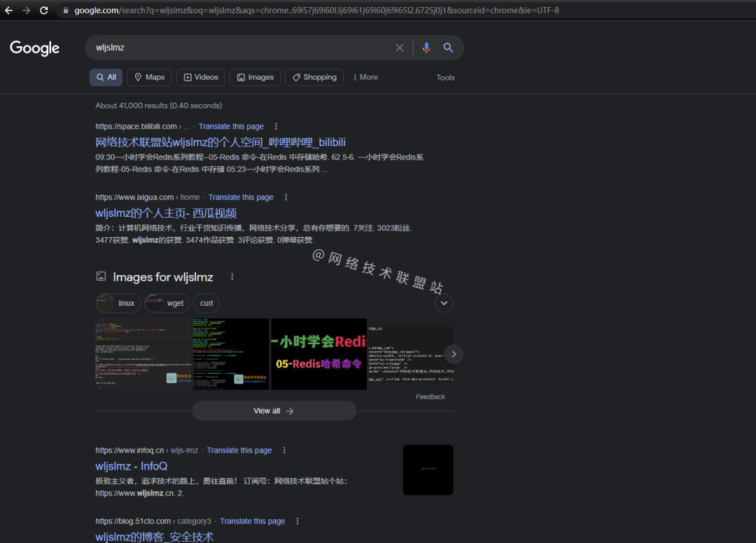Translate the InfoQ result page
The image size is (756, 543).
pyautogui.click(x=239, y=450)
